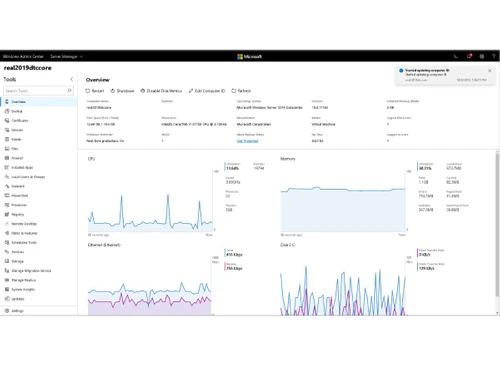Open Settings at the sidebar bottom
The image size is (500, 375).
click(x=39, y=311)
